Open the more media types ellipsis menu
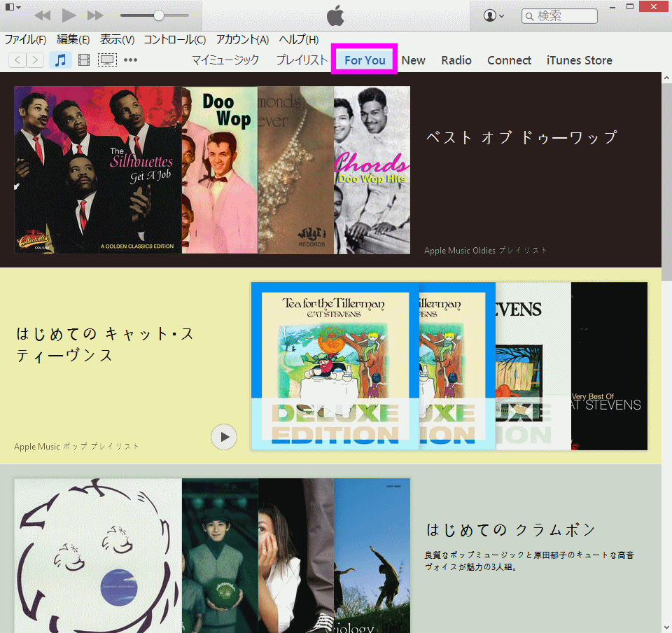 pos(130,60)
